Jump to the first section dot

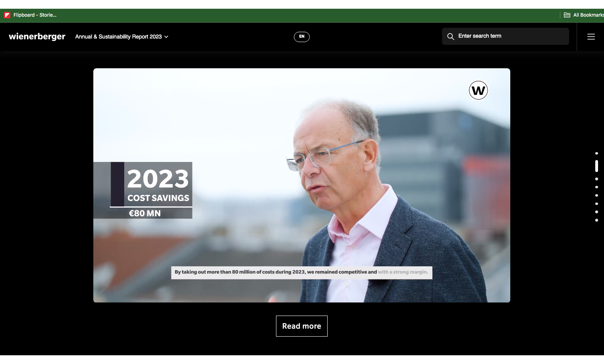coord(596,153)
